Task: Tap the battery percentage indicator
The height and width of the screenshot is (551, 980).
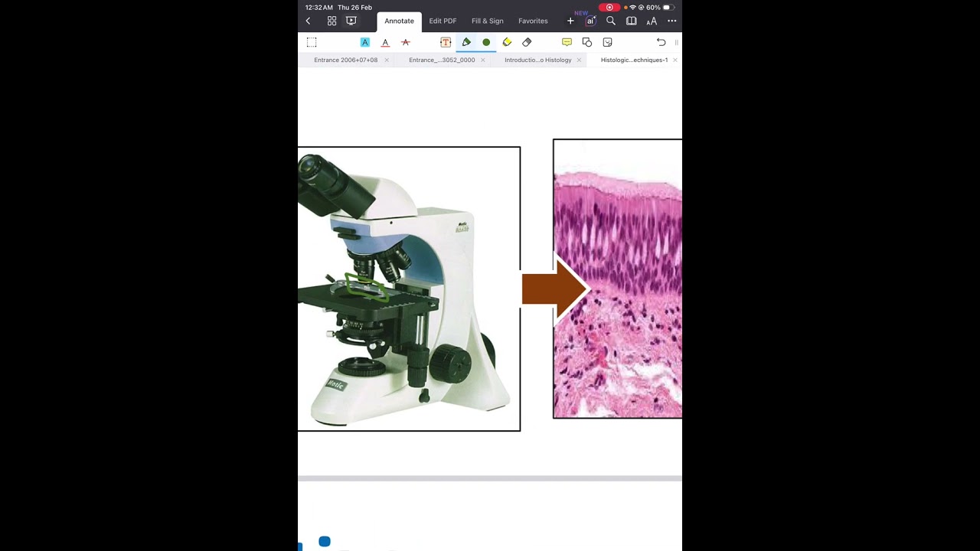Action: (653, 8)
